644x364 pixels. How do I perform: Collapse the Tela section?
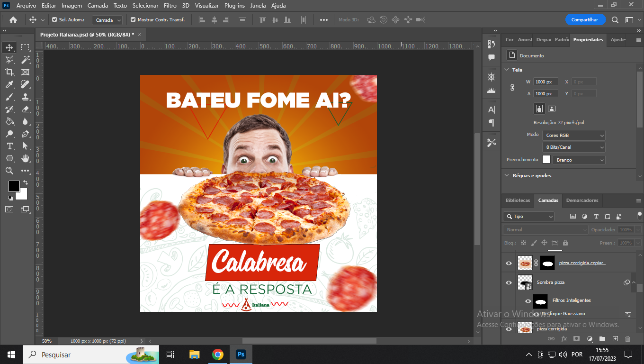coord(507,70)
